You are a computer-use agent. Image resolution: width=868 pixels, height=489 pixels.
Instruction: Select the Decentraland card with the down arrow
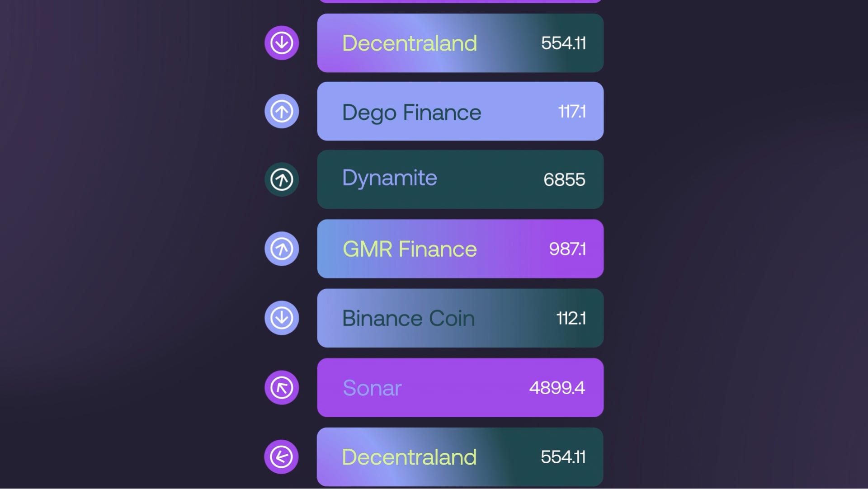[x=460, y=43]
